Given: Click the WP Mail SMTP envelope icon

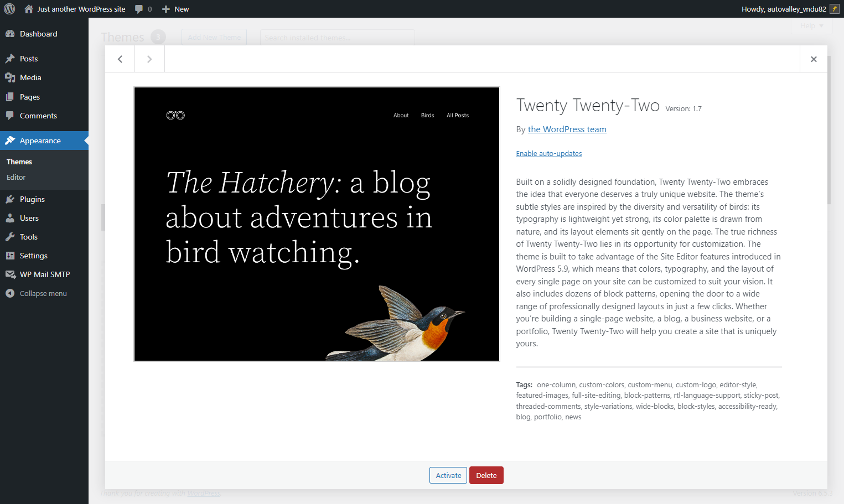Looking at the screenshot, I should (x=10, y=274).
